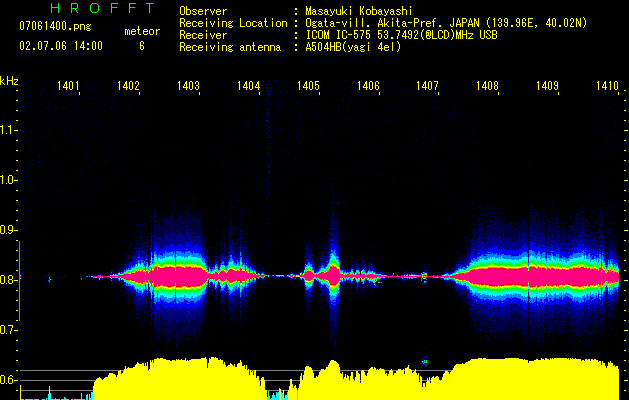Screen dimensions: 629x400
Task: Click the cyan noise level bars near 1401
Action: point(56,397)
